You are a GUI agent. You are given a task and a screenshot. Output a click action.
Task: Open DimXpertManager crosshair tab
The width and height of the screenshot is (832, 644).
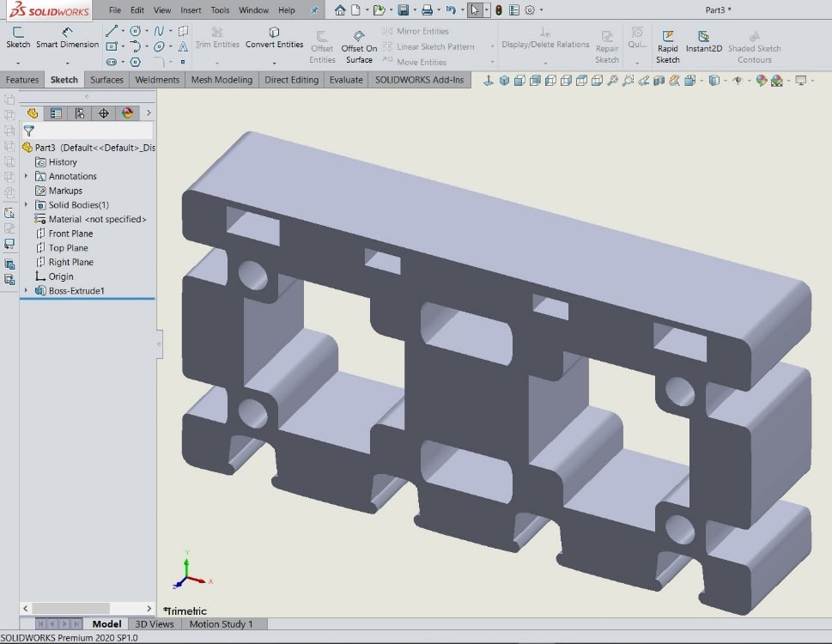tap(104, 113)
